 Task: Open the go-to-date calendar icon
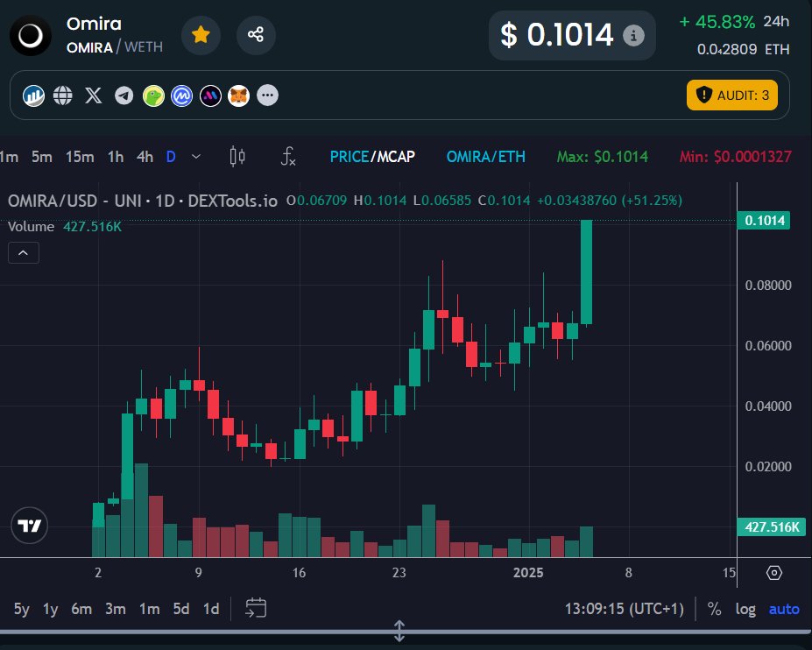(256, 608)
